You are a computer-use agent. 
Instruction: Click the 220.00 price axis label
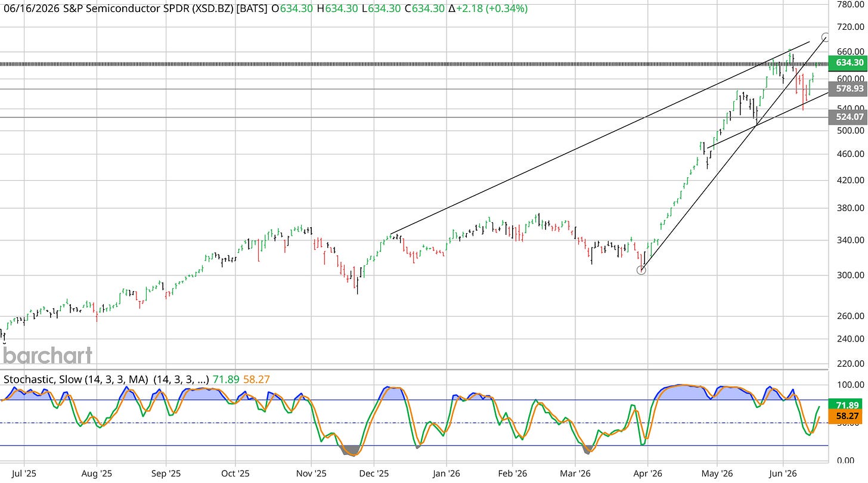851,363
